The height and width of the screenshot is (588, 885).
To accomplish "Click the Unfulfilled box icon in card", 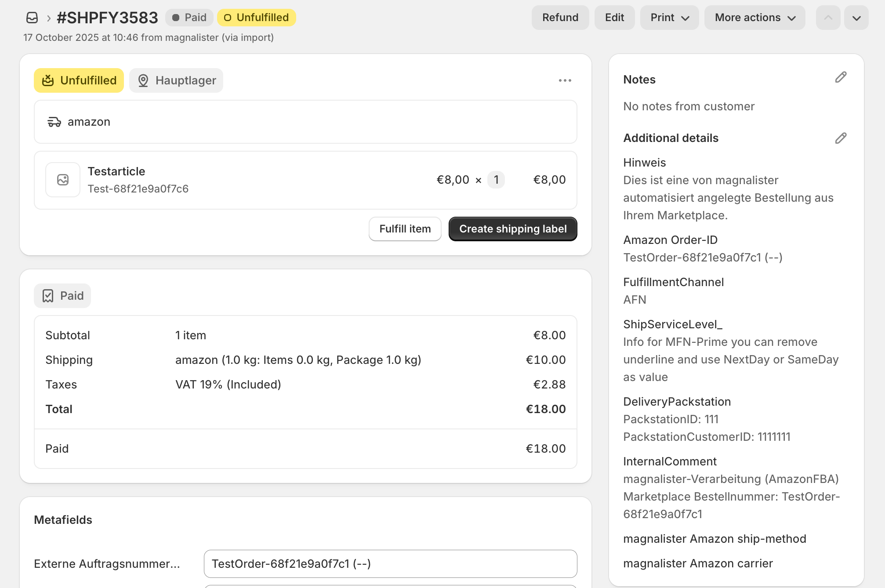I will (48, 80).
